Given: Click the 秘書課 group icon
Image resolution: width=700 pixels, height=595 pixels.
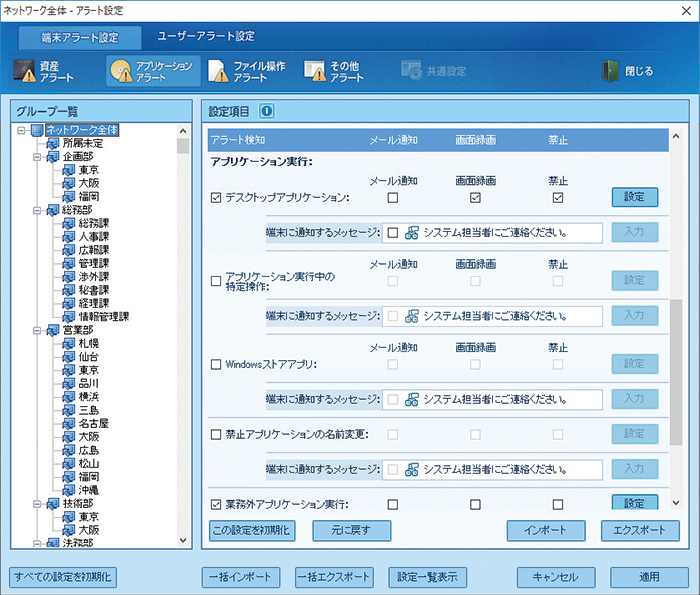Looking at the screenshot, I should point(69,290).
